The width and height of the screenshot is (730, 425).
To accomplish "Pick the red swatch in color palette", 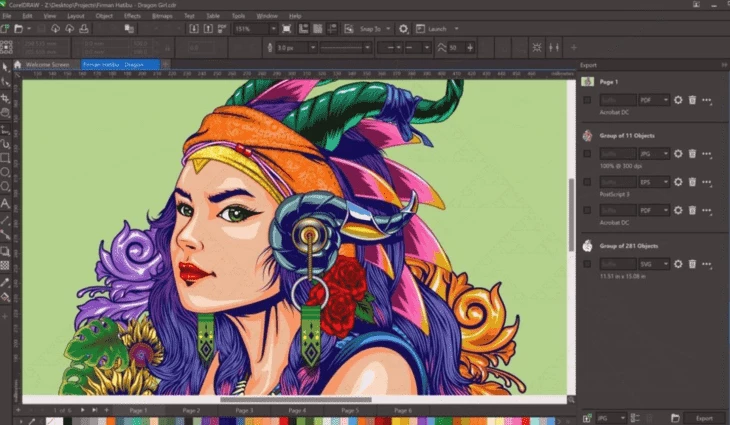I will pos(284,421).
